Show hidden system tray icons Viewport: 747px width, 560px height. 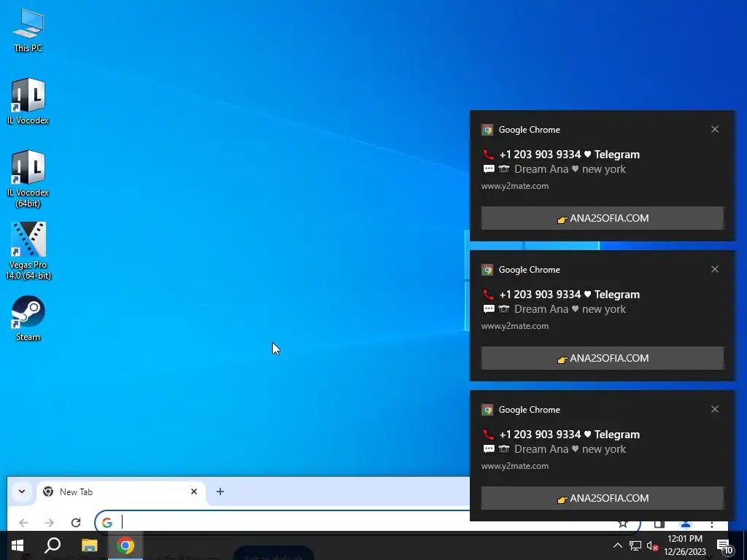[x=617, y=545]
